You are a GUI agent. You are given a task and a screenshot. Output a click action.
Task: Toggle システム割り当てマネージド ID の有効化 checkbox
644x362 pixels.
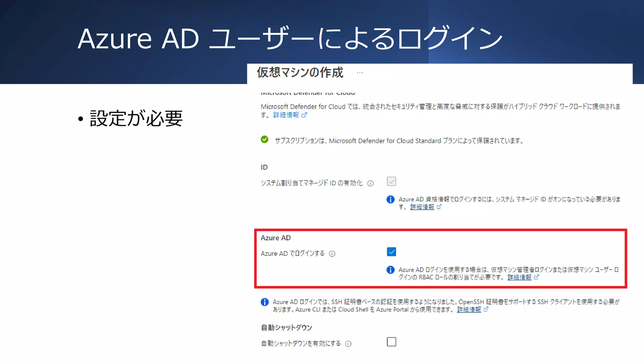click(x=391, y=181)
